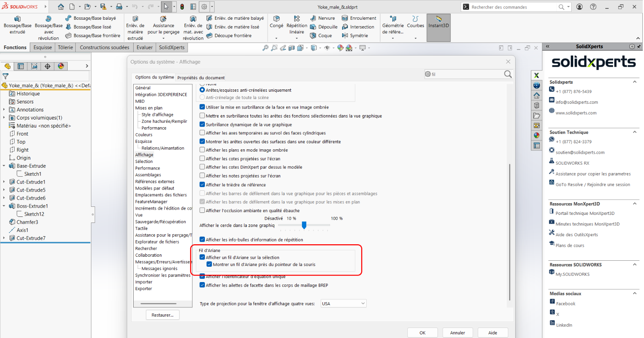The height and width of the screenshot is (338, 644).
Task: Select the Congé fillet tool
Action: pyautogui.click(x=277, y=19)
